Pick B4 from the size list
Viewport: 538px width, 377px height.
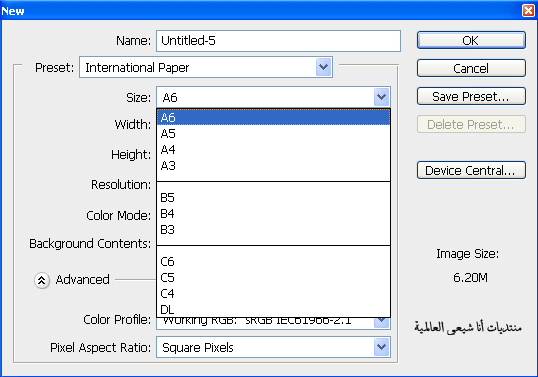click(x=273, y=214)
